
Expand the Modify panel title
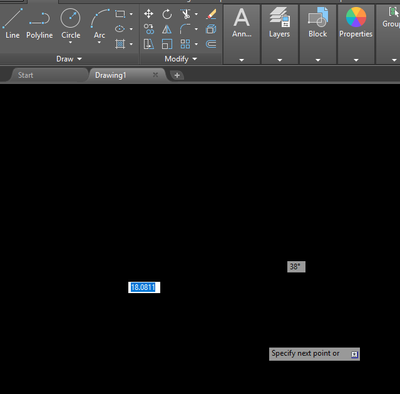coord(181,59)
